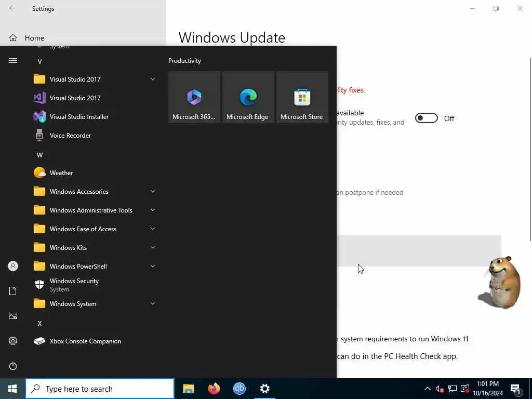
Task: Open File Explorer from the taskbar
Action: point(188,389)
